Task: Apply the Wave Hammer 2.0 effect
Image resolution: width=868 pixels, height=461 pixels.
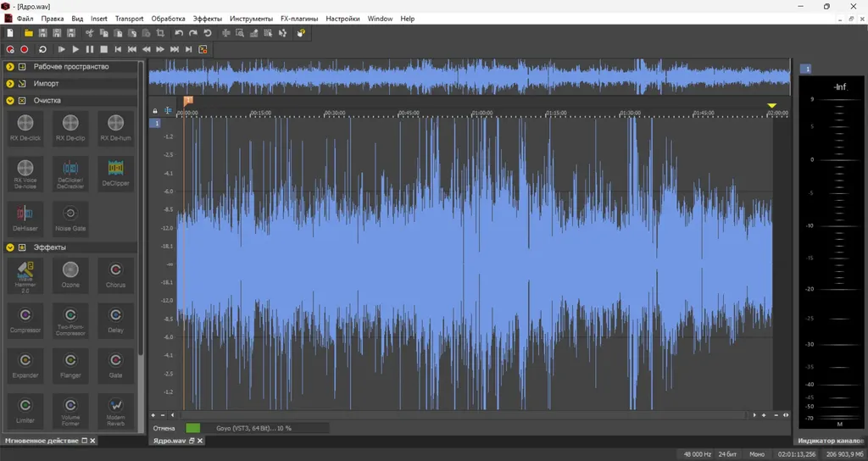Action: point(25,277)
